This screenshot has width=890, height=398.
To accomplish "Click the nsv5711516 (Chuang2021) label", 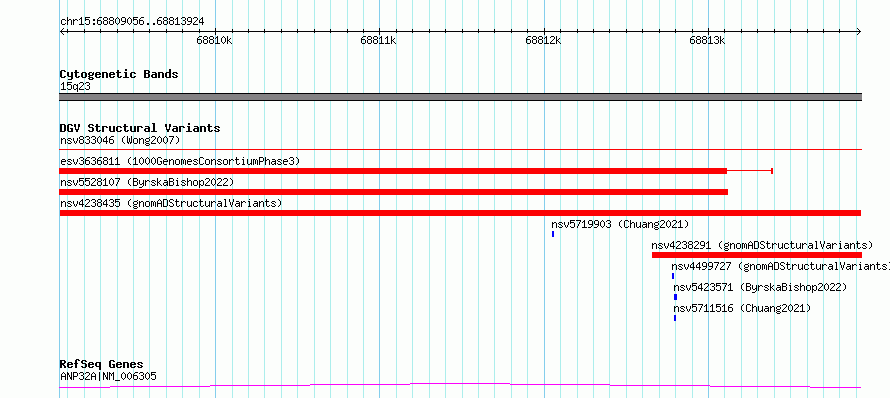I will (742, 308).
